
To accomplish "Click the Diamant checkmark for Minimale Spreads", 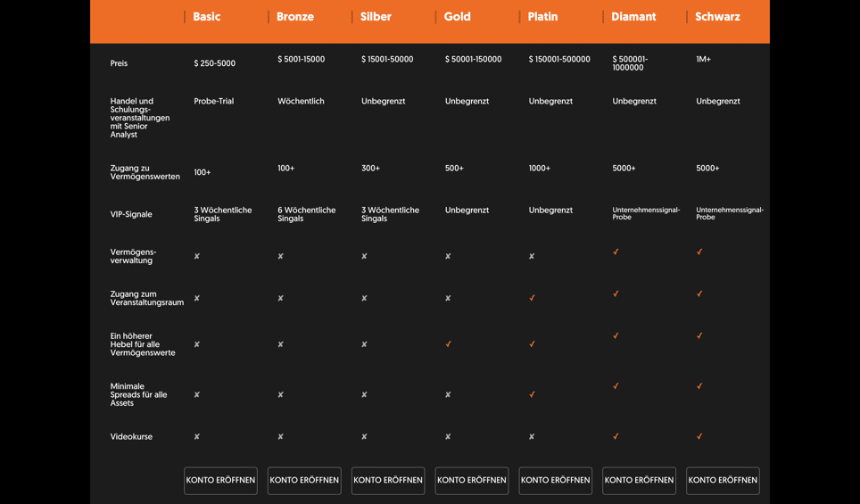I will 616,386.
